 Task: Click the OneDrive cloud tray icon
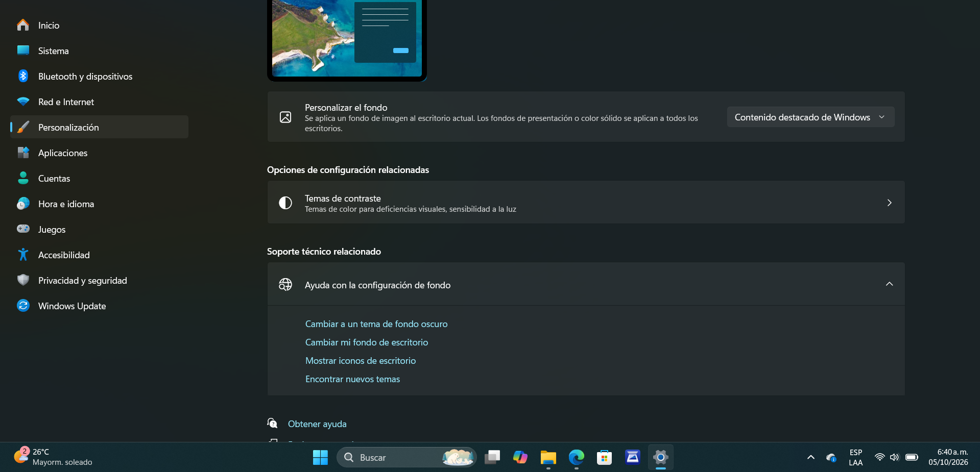click(x=831, y=457)
